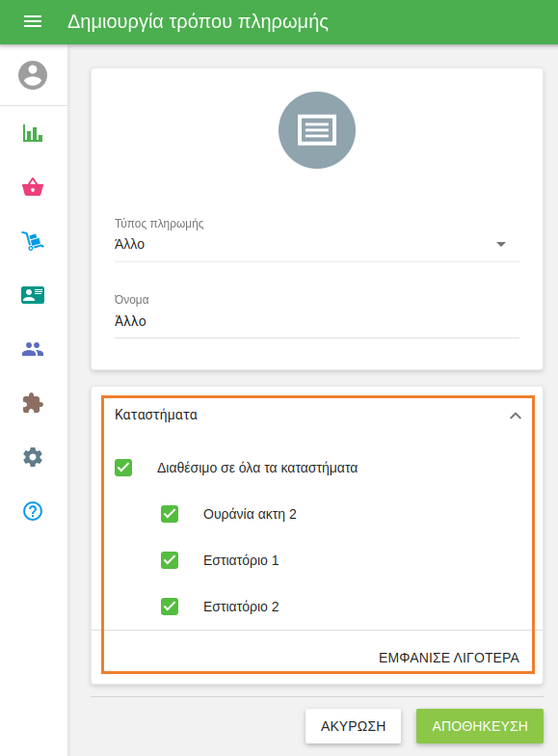Open the settings gear icon

tap(33, 457)
